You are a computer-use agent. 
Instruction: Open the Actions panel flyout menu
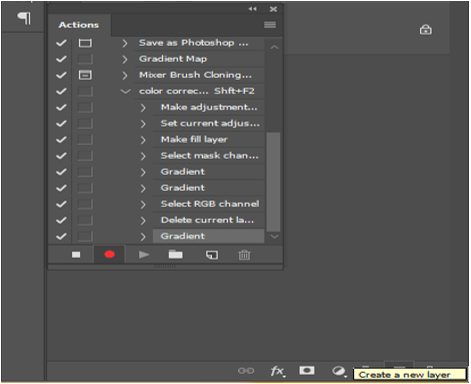click(270, 25)
